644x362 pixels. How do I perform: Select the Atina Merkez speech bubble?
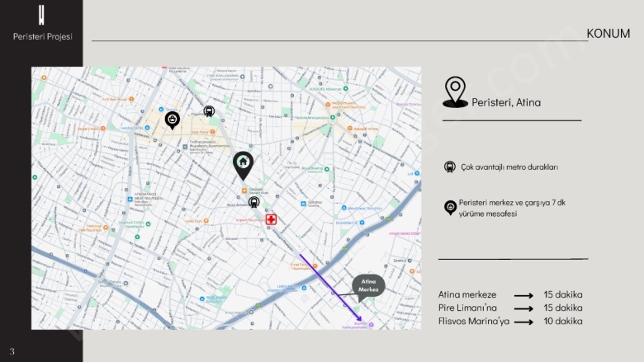368,285
